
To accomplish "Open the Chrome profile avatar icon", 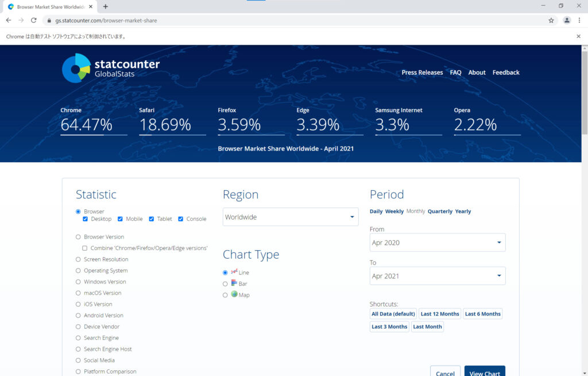I will (x=567, y=20).
